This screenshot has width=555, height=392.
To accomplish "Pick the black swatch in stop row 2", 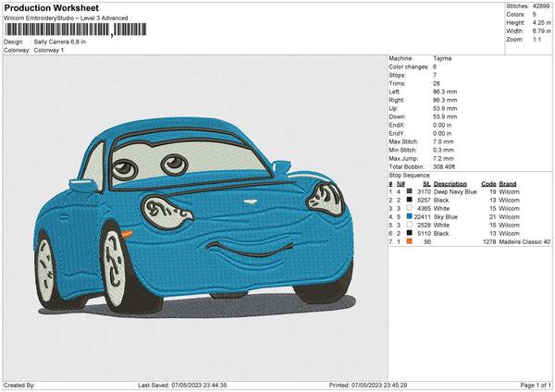I will [x=410, y=200].
